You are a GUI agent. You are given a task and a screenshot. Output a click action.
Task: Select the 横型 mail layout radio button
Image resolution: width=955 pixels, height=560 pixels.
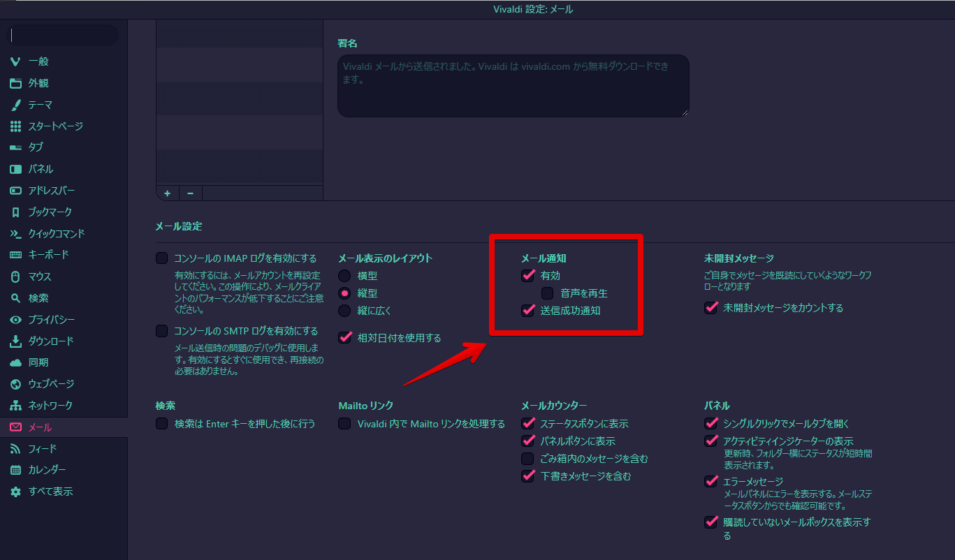pos(344,276)
